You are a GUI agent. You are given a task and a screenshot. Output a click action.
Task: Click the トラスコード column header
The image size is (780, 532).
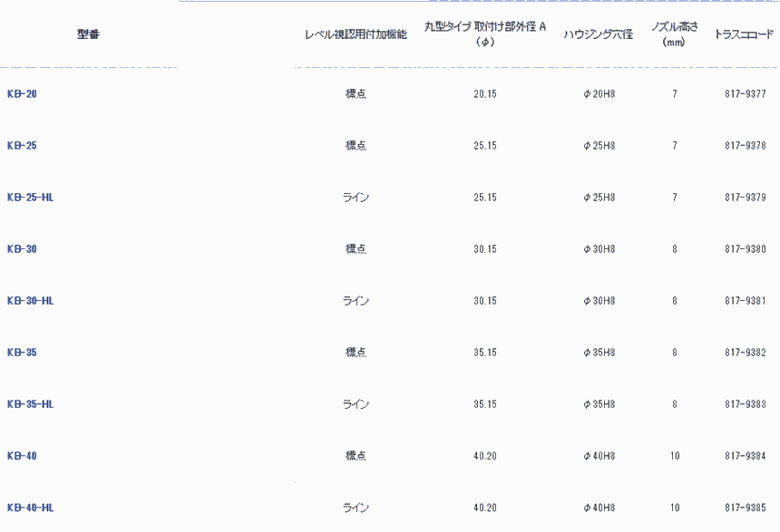pos(745,34)
